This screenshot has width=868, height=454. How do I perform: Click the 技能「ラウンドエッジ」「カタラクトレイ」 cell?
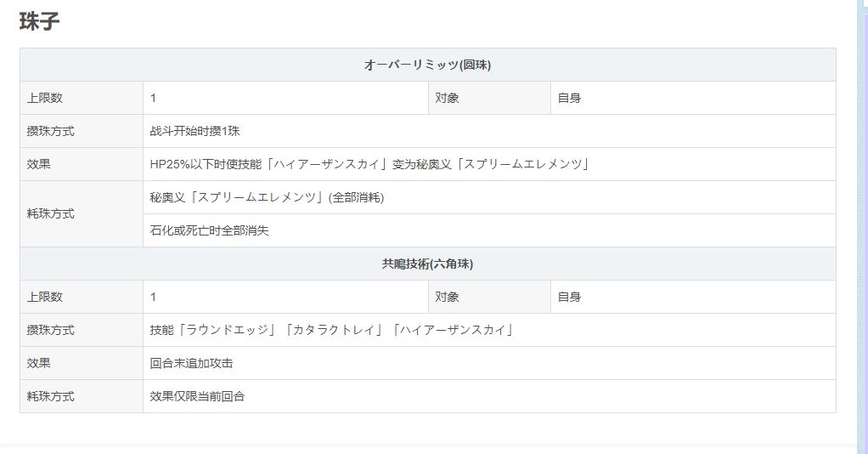click(x=332, y=330)
